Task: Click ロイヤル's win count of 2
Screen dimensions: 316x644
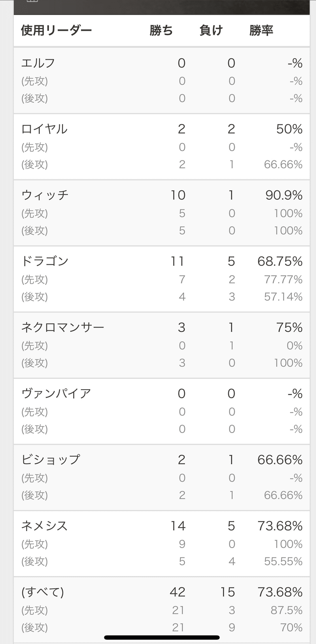Action: pos(182,128)
